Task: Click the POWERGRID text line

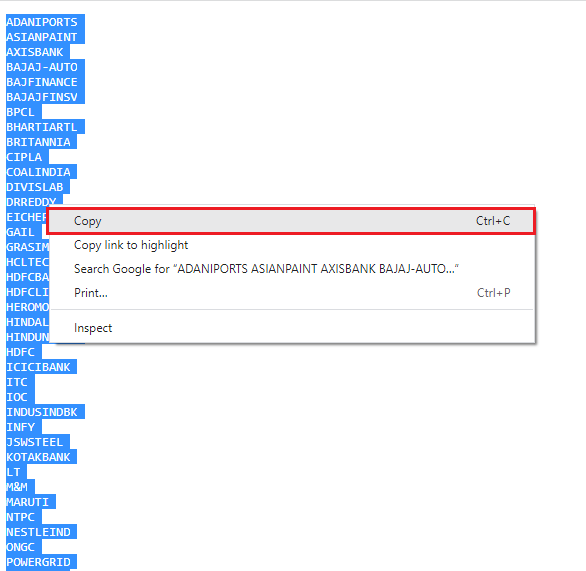Action: [38, 562]
